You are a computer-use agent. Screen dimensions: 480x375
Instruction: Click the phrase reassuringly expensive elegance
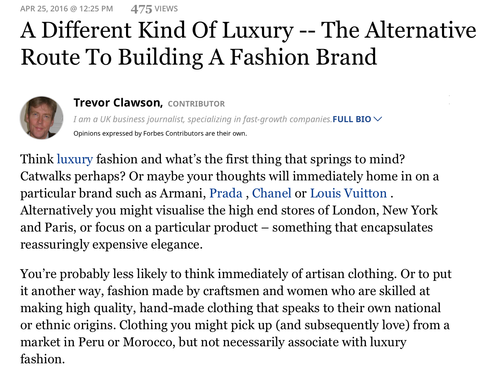(111, 245)
